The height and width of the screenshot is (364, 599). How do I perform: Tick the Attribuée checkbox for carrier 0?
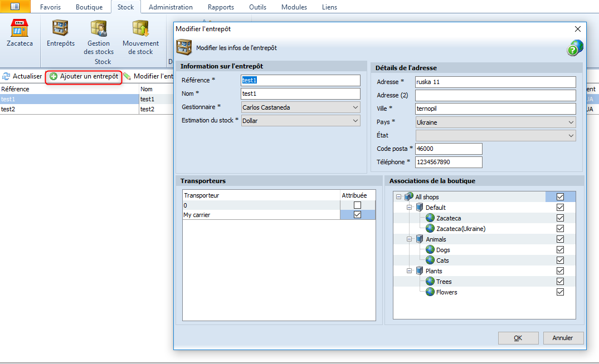357,205
